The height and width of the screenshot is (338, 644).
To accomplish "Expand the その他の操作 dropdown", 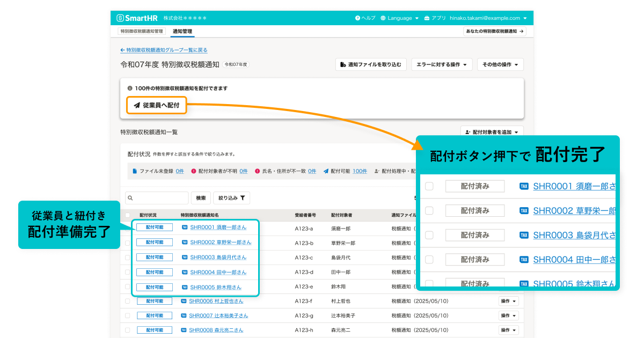I will click(500, 64).
